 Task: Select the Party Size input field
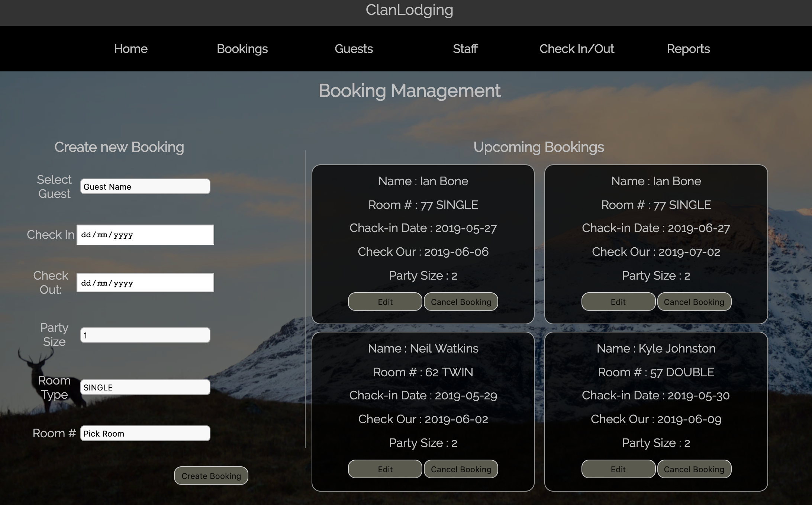click(x=145, y=335)
